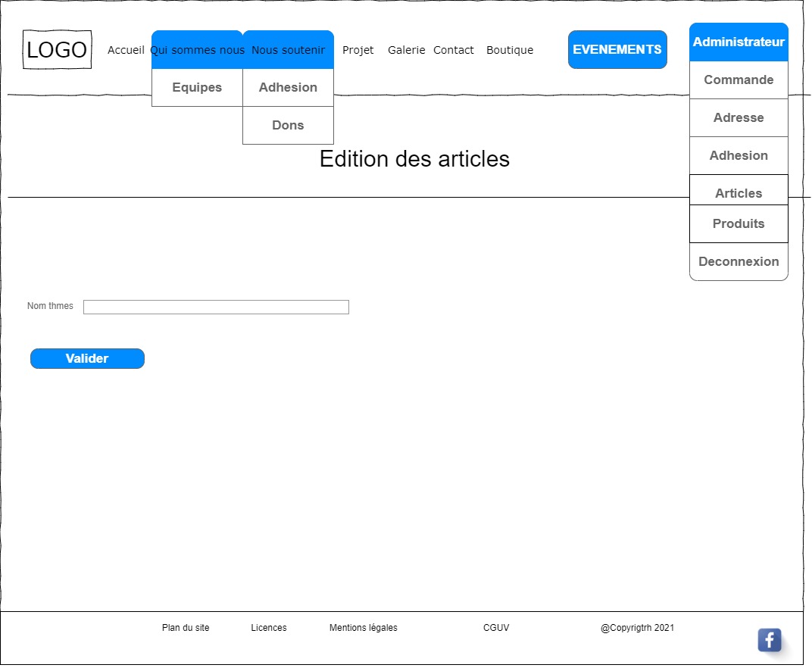This screenshot has height=668, width=812.
Task: Select Articles in the admin menu
Action: point(739,192)
